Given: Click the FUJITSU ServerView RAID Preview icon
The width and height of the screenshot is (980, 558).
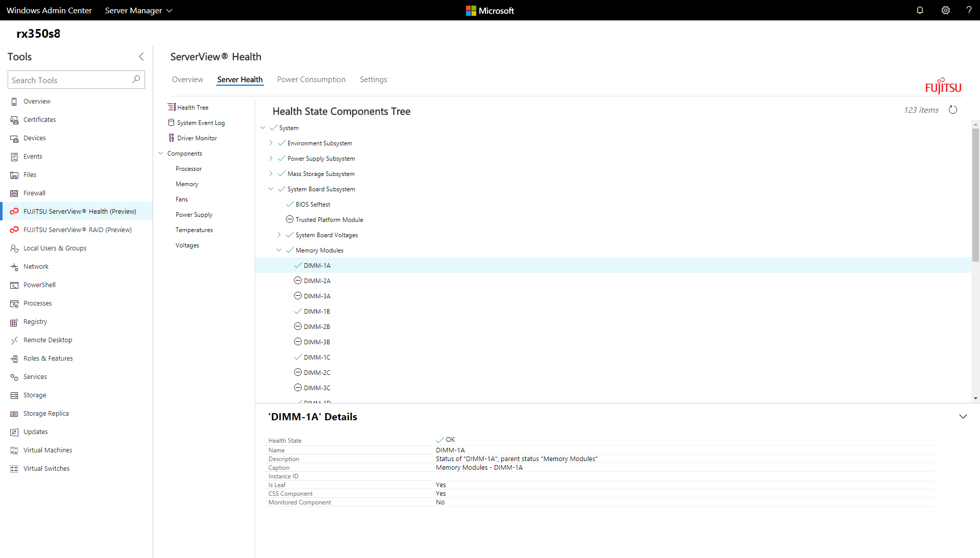Looking at the screenshot, I should coord(14,229).
